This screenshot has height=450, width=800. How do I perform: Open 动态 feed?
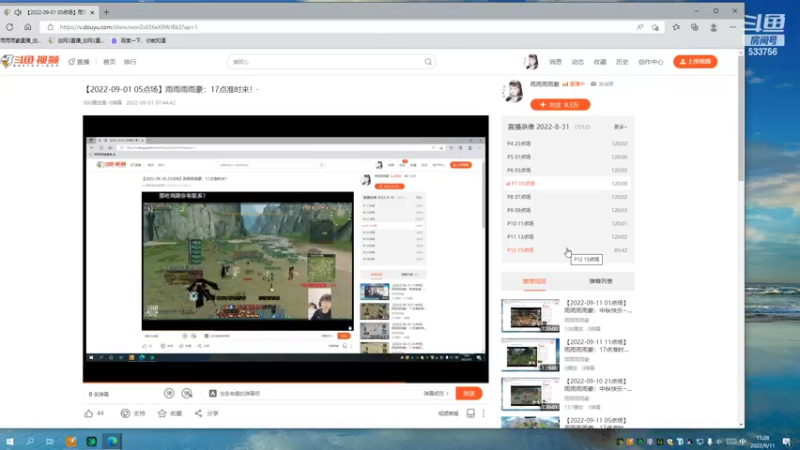[x=578, y=62]
